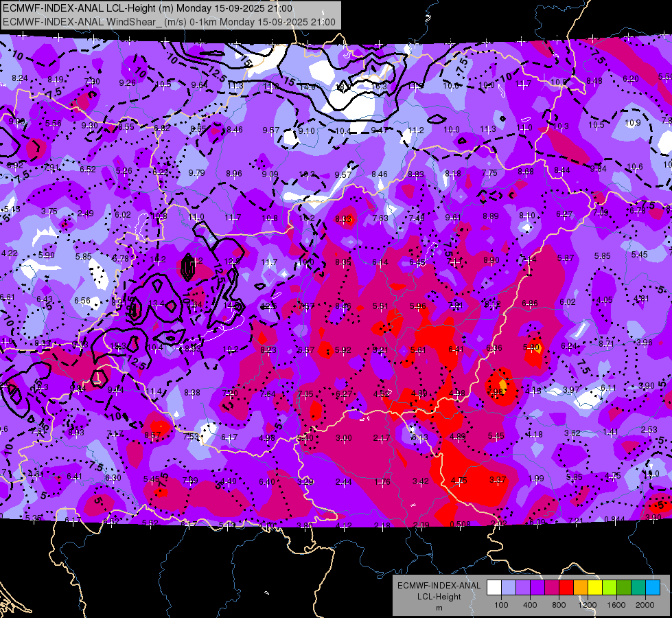Click the grid value 0.844
This screenshot has width=672, height=618.
click(614, 520)
